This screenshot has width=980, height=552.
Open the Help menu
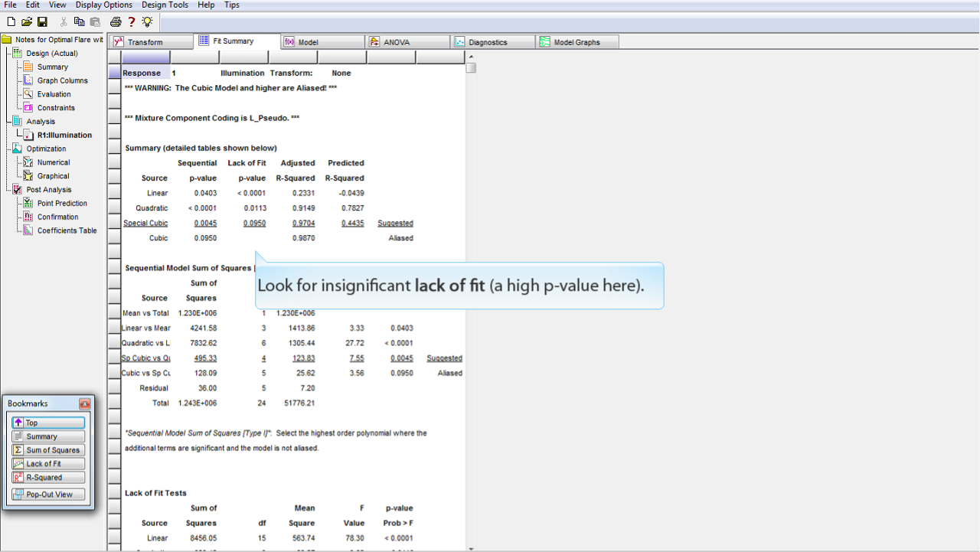[206, 5]
